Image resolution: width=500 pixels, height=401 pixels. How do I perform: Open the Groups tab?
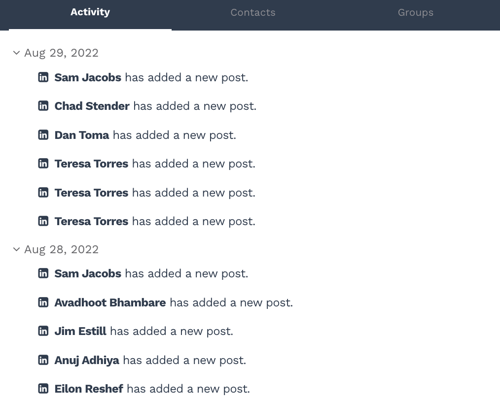coord(415,13)
